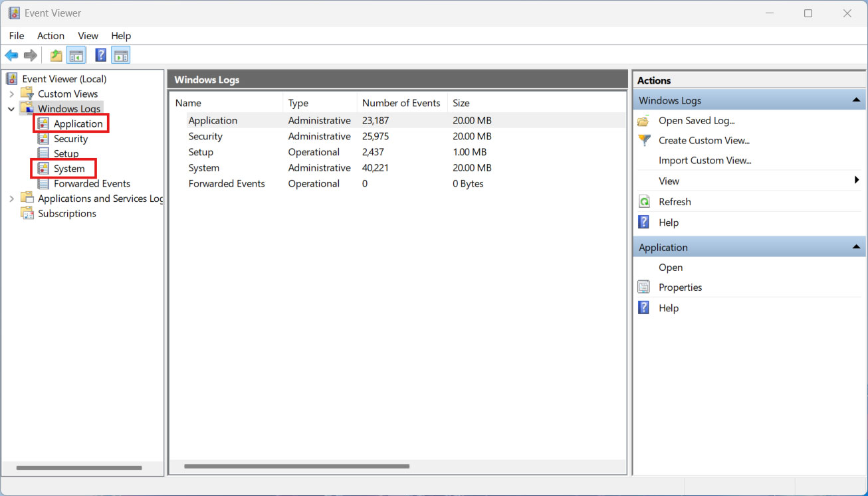Click the Event Viewer (Local) root icon
Screen dimensions: 868x496
pyautogui.click(x=12, y=79)
